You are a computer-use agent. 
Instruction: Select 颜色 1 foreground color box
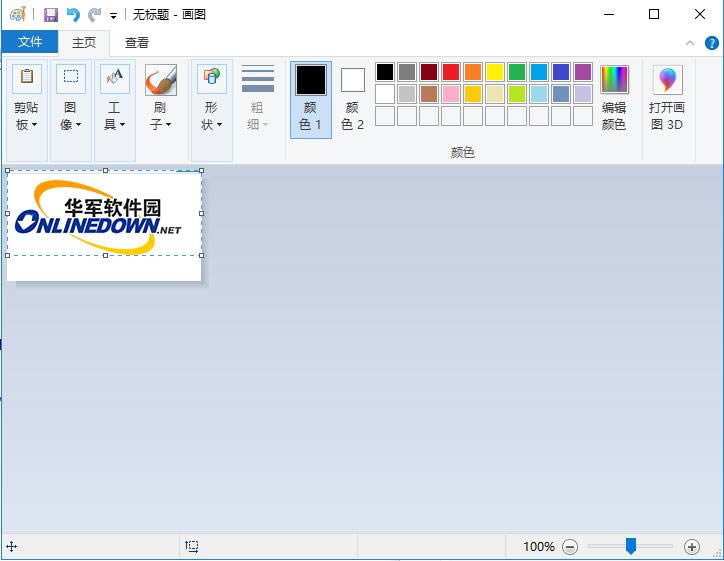[311, 100]
